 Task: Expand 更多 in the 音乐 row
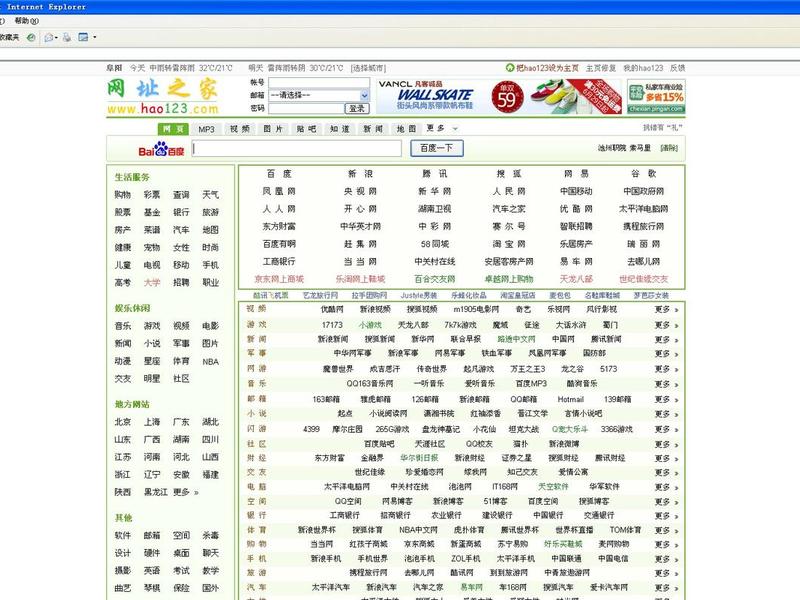click(x=666, y=384)
